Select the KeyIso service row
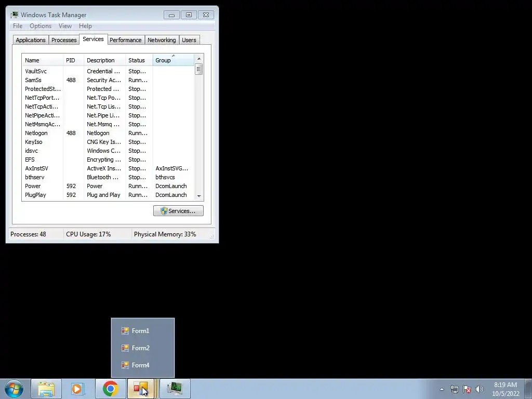This screenshot has width=532, height=399. pyautogui.click(x=108, y=142)
